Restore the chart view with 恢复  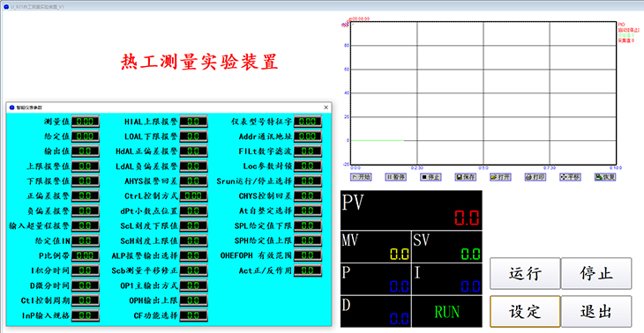(x=605, y=177)
